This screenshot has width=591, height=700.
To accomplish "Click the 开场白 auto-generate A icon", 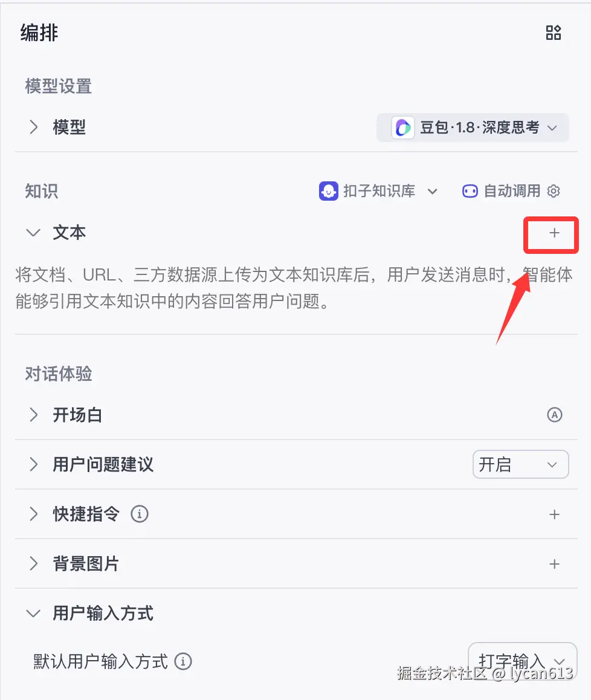I will [x=554, y=415].
